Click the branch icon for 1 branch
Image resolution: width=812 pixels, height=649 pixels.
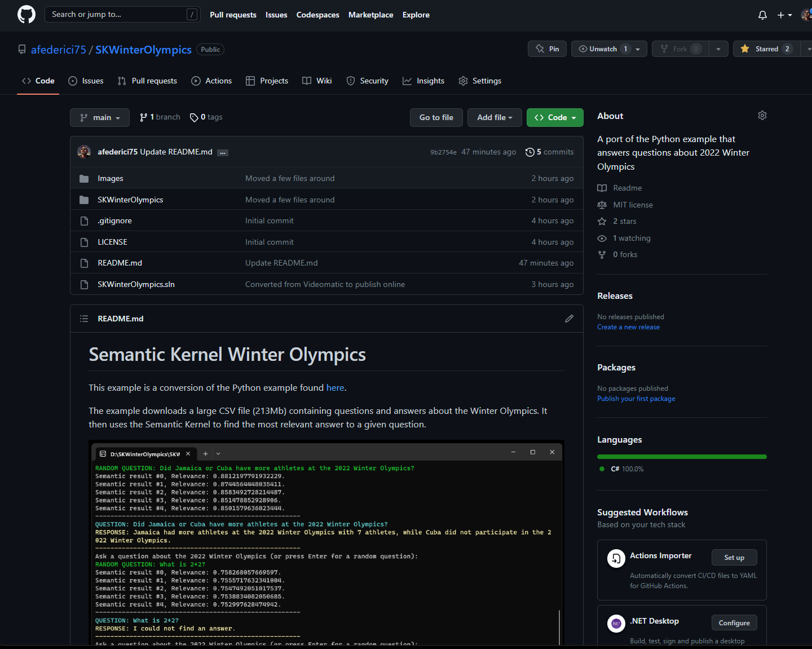click(144, 117)
